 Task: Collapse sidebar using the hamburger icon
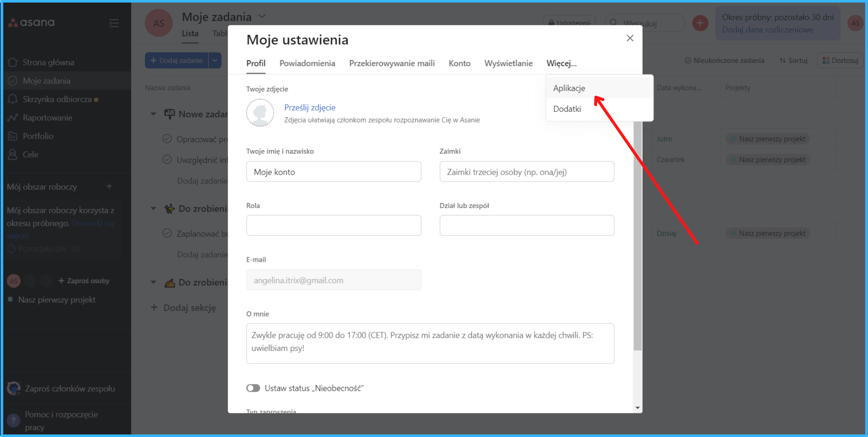114,23
